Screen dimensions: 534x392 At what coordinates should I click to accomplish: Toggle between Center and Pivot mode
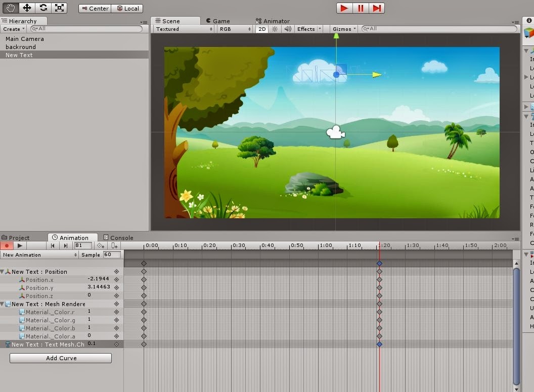(x=95, y=8)
